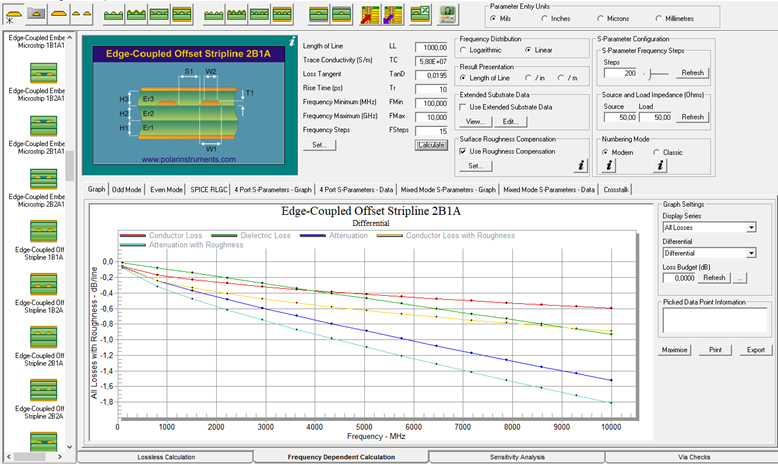Switch to the Even Mode tab

click(166, 190)
